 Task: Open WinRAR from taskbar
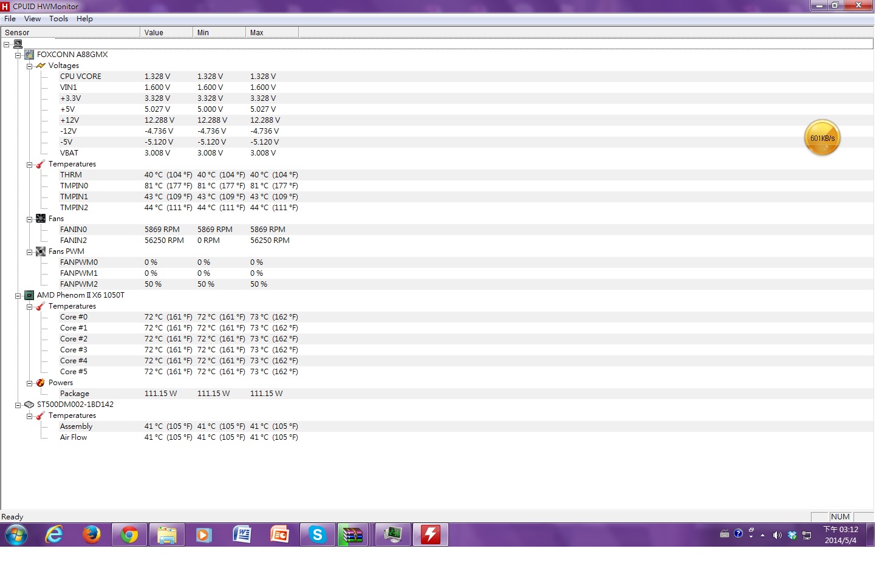click(353, 535)
